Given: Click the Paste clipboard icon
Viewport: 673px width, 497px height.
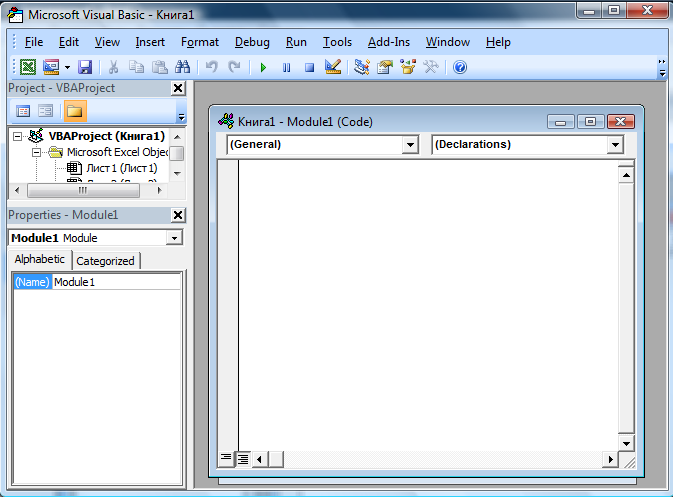Looking at the screenshot, I should pos(160,67).
